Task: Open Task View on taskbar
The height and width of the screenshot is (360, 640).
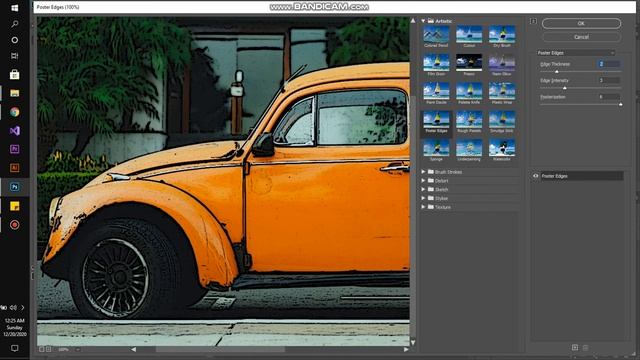Action: click(15, 56)
